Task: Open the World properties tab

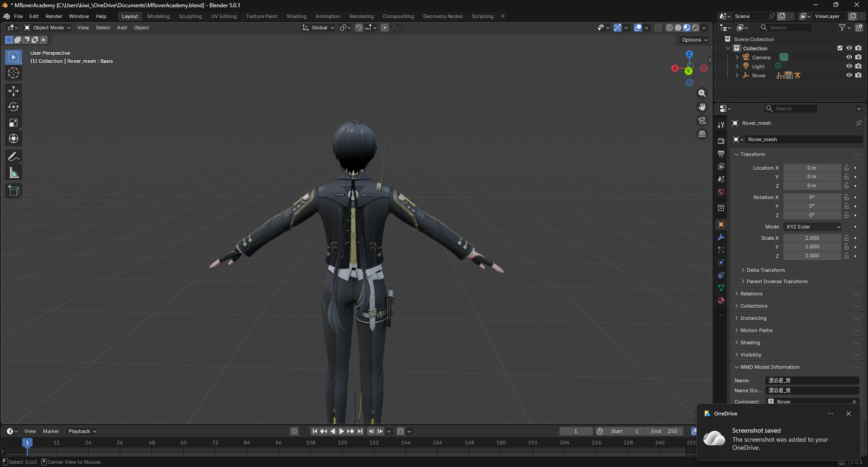Action: (721, 192)
